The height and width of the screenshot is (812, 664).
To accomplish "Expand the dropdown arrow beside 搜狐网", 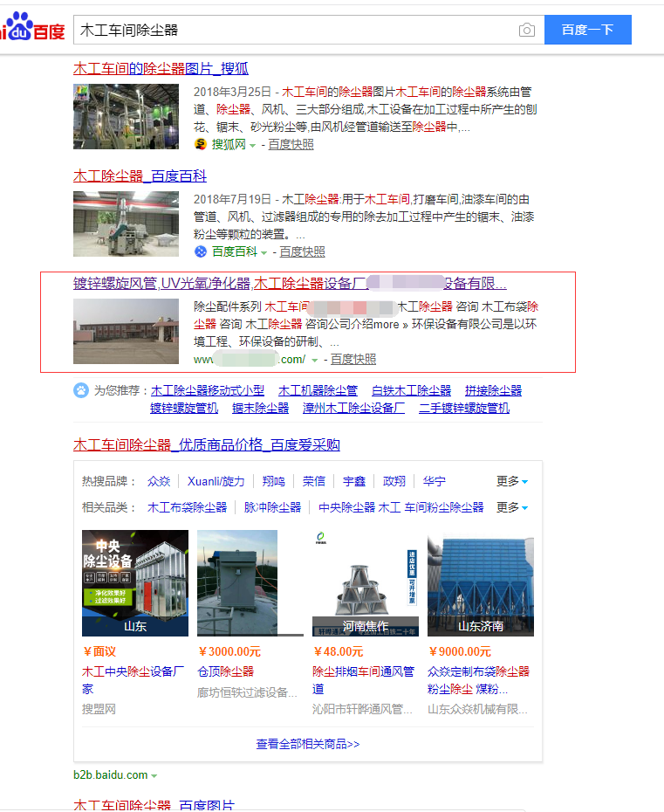I will (x=252, y=146).
